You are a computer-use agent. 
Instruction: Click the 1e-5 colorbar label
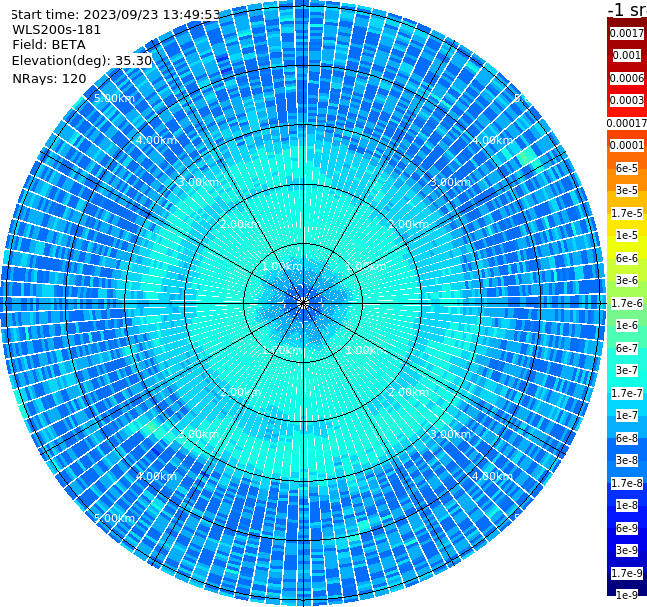tap(627, 235)
